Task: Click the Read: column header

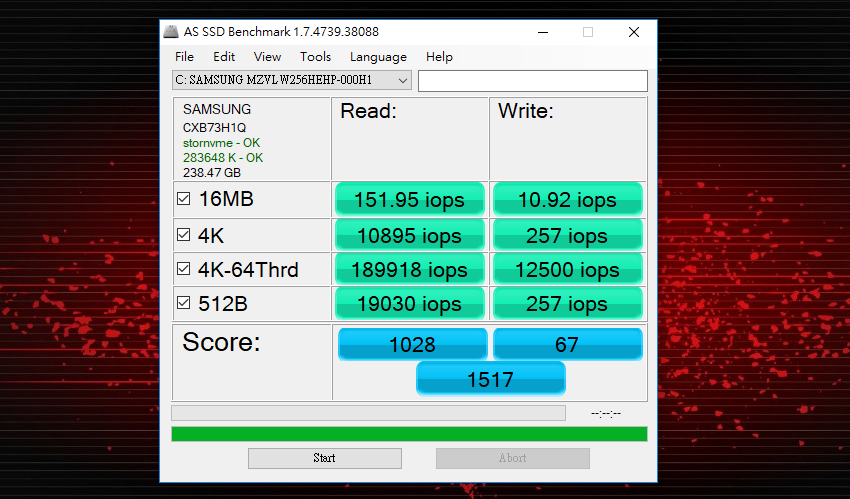Action: [x=369, y=111]
